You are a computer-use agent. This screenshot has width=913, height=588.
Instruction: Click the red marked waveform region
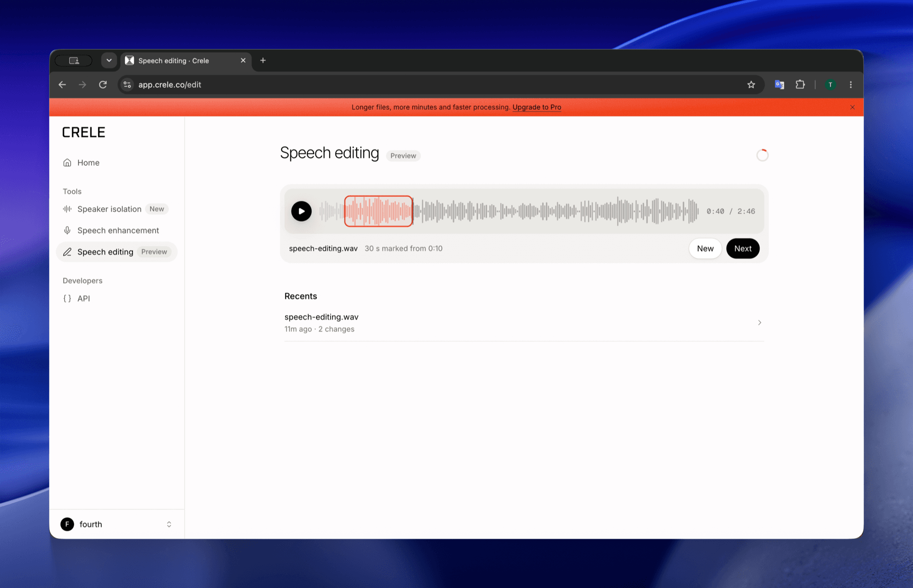(378, 211)
